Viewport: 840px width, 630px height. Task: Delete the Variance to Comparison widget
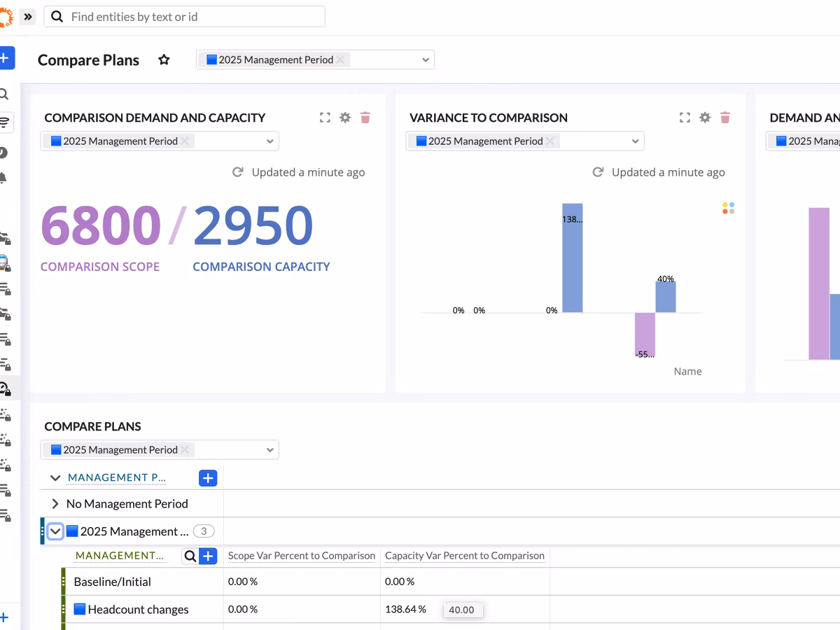click(725, 118)
